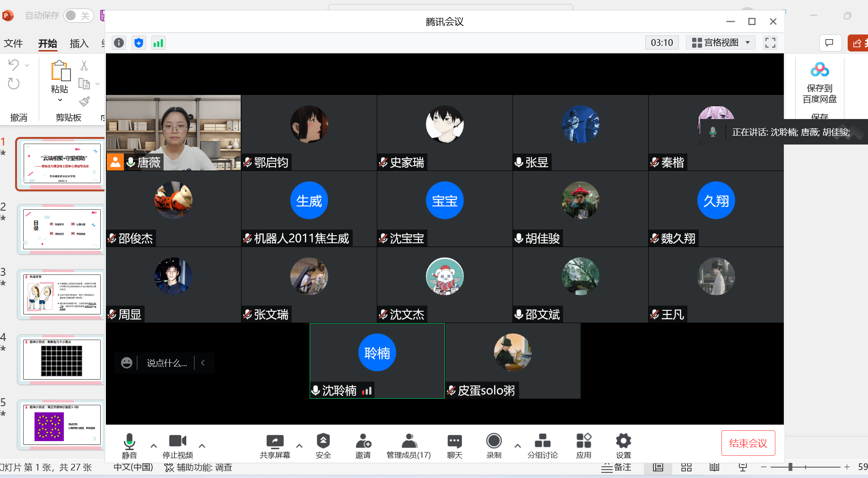Image resolution: width=868 pixels, height=478 pixels.
Task: Check the green network signal icon
Action: point(158,43)
